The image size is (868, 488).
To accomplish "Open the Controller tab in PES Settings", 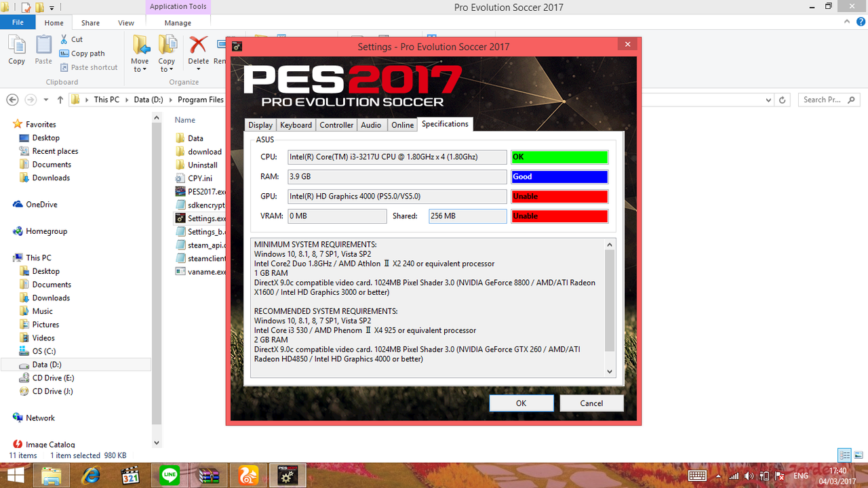I will (x=336, y=125).
